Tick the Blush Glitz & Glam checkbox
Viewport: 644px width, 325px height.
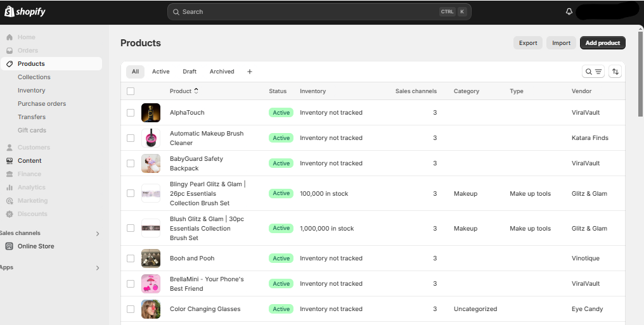point(131,228)
